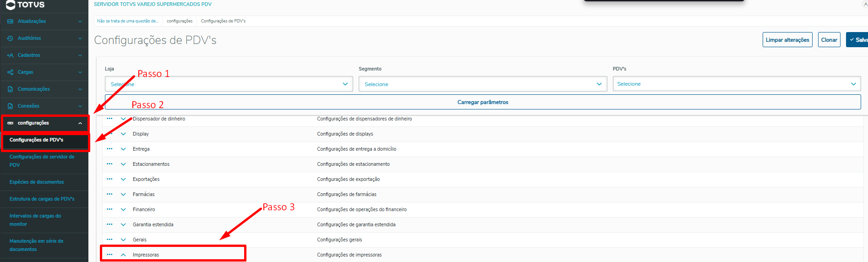Open three-dot menu for Impressoras row
The image size is (868, 262).
[x=109, y=254]
